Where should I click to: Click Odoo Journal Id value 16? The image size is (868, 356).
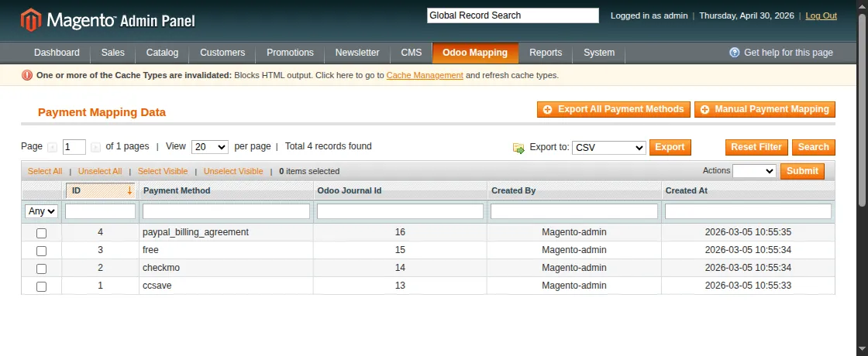400,232
